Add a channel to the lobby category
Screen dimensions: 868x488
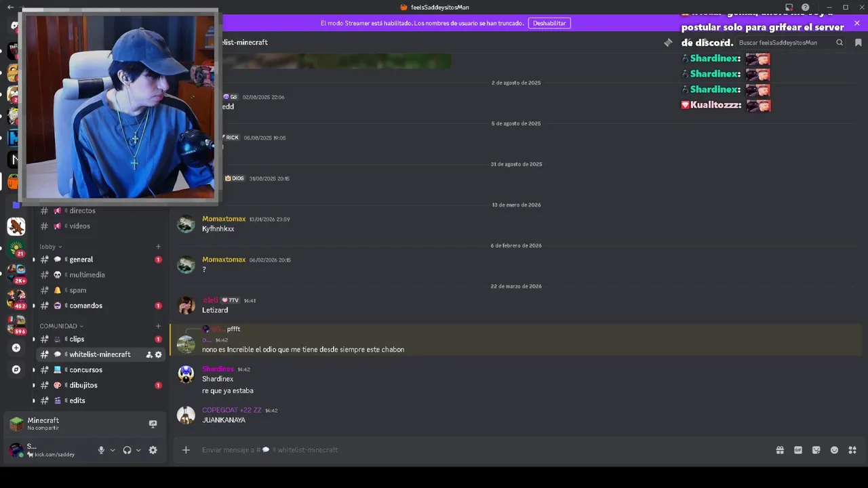click(158, 247)
